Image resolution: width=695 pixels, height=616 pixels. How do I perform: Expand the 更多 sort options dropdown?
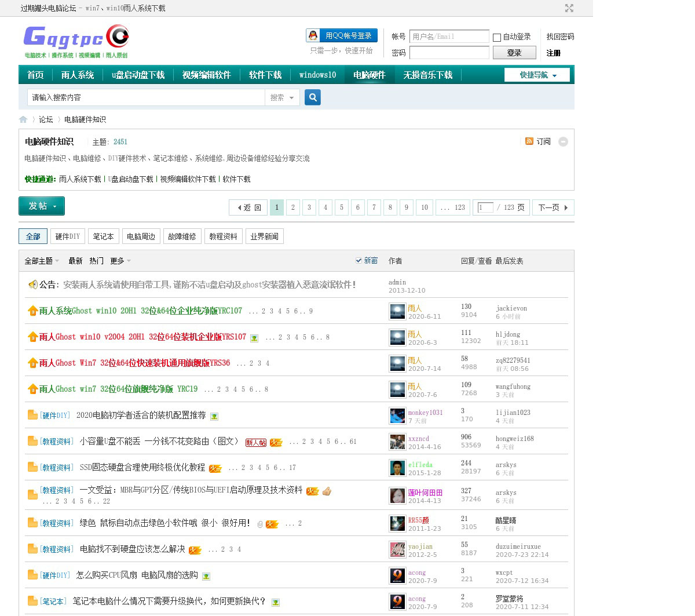tap(120, 261)
